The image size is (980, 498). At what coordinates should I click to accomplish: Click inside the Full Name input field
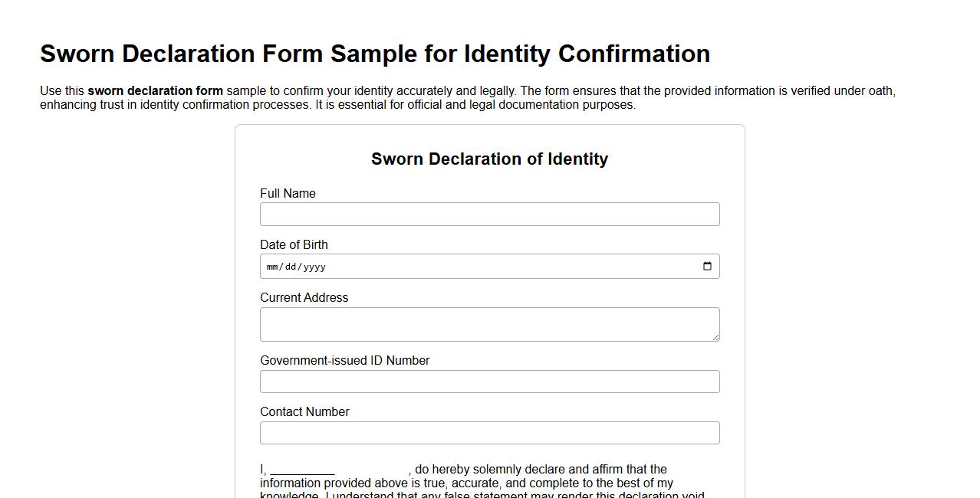tap(489, 214)
